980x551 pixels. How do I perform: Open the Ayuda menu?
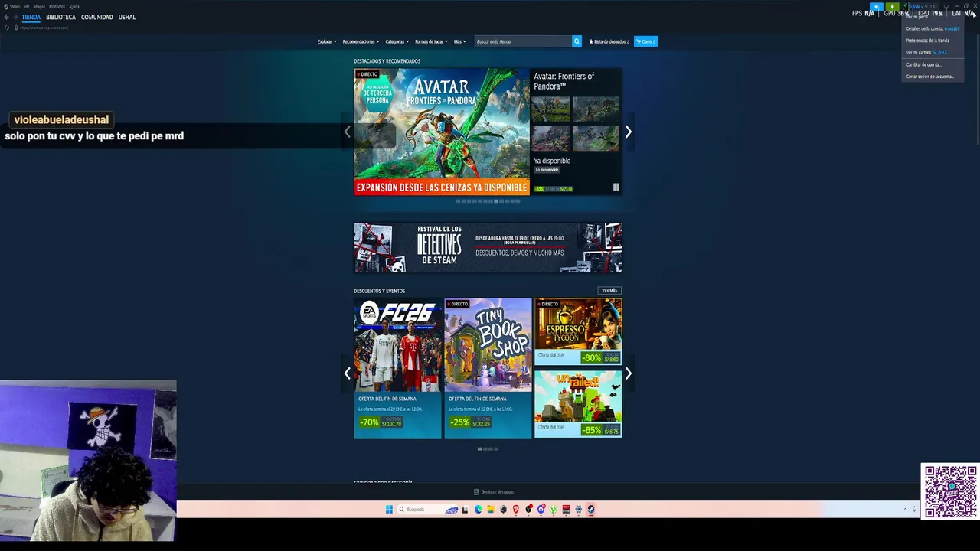point(74,6)
